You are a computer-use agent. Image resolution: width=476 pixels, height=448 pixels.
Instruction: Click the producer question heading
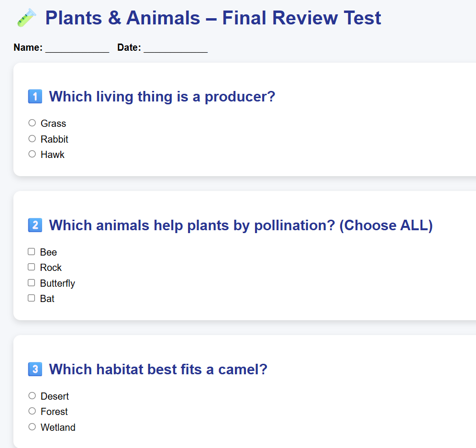[x=162, y=97]
